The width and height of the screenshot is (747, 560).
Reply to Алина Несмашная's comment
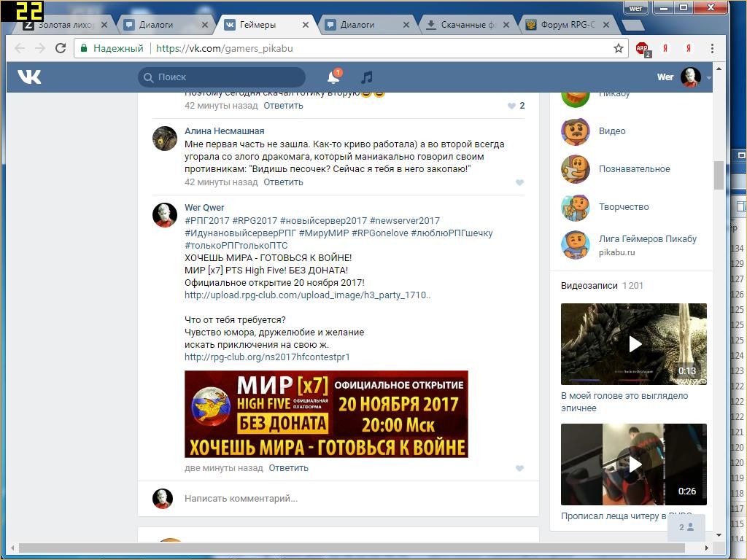284,182
